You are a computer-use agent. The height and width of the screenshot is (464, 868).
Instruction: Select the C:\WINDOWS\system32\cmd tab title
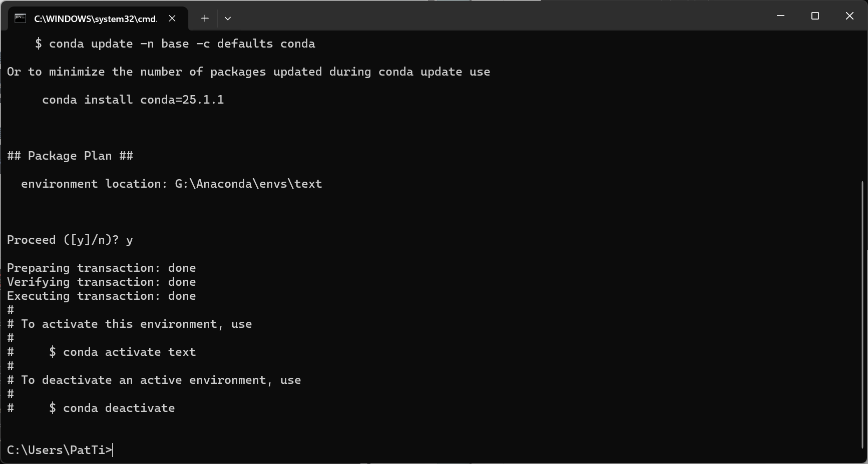coord(96,19)
